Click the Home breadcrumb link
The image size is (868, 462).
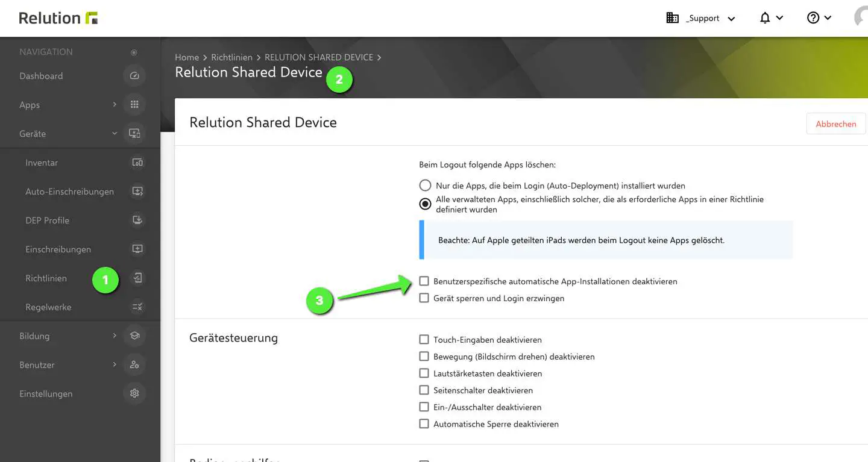tap(186, 57)
